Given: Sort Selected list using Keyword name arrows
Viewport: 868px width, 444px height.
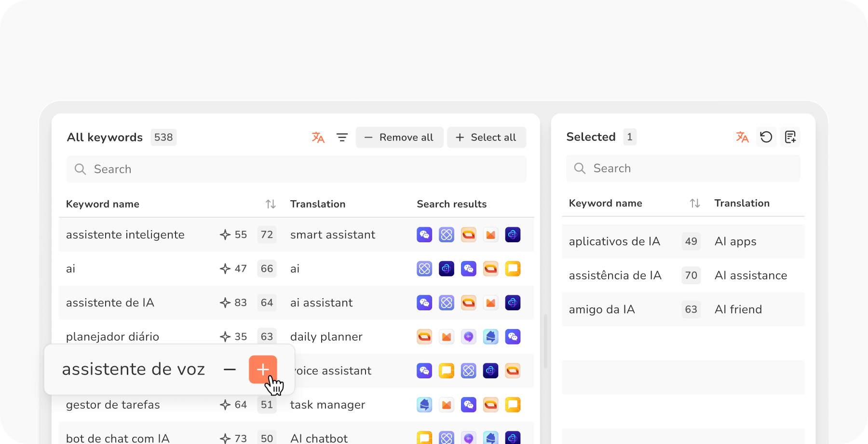Looking at the screenshot, I should tap(694, 203).
